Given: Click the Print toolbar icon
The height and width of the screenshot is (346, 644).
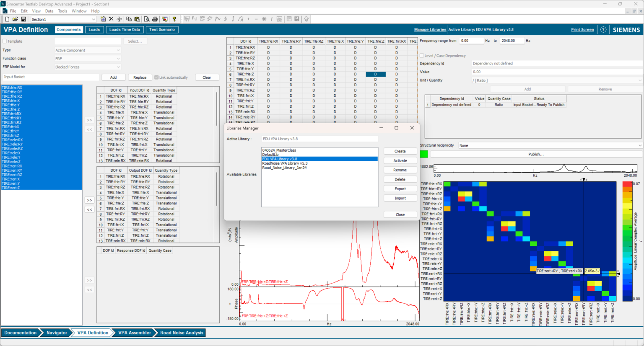Looking at the screenshot, I should click(155, 19).
